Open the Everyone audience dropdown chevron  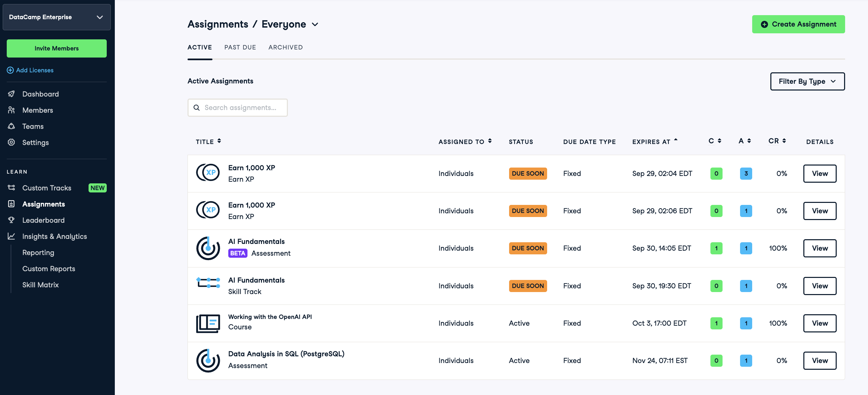tap(315, 25)
